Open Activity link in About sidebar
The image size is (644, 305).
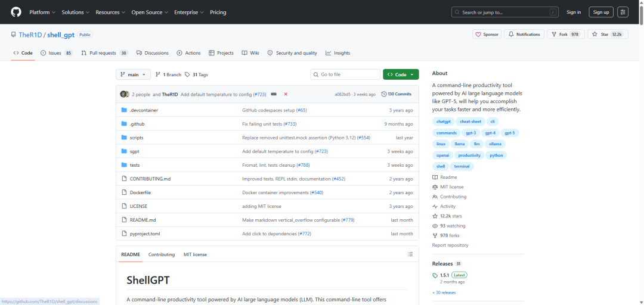[x=444, y=207]
